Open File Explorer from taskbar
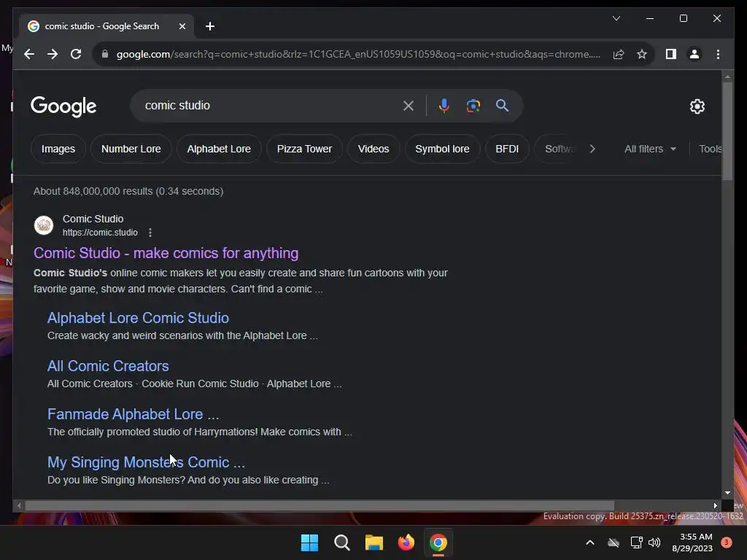Image resolution: width=747 pixels, height=560 pixels. [374, 542]
